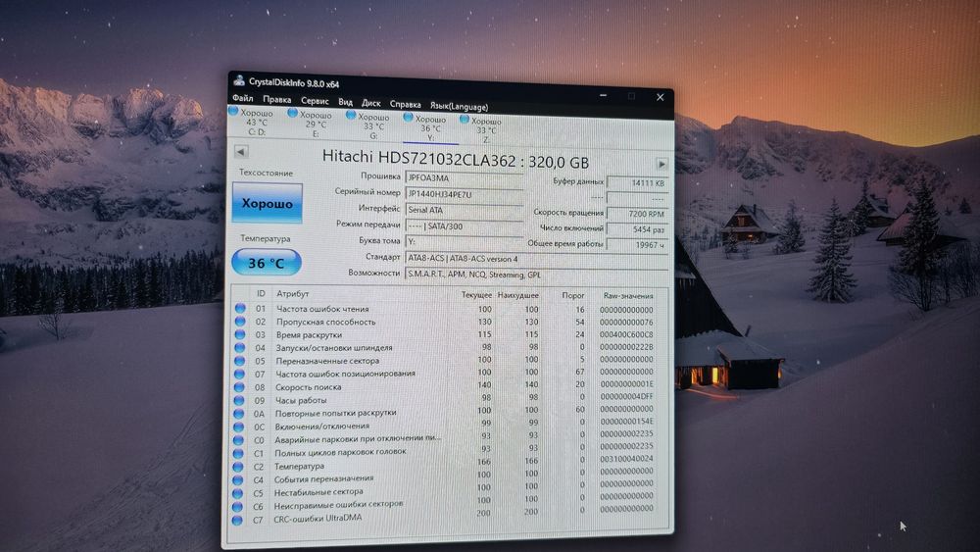Open the Диск menu

point(370,103)
